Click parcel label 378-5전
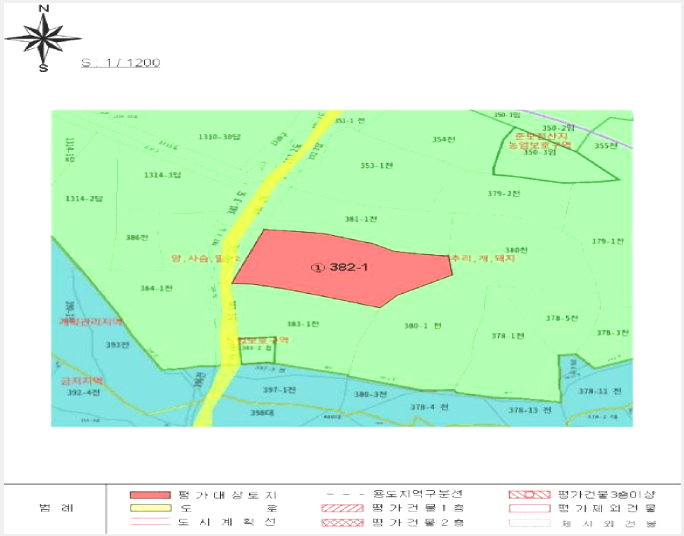The height and width of the screenshot is (536, 684). tap(562, 318)
